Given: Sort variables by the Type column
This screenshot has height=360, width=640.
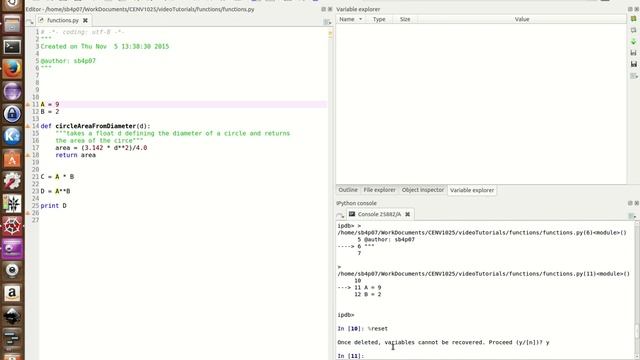Looking at the screenshot, I should (379, 19).
